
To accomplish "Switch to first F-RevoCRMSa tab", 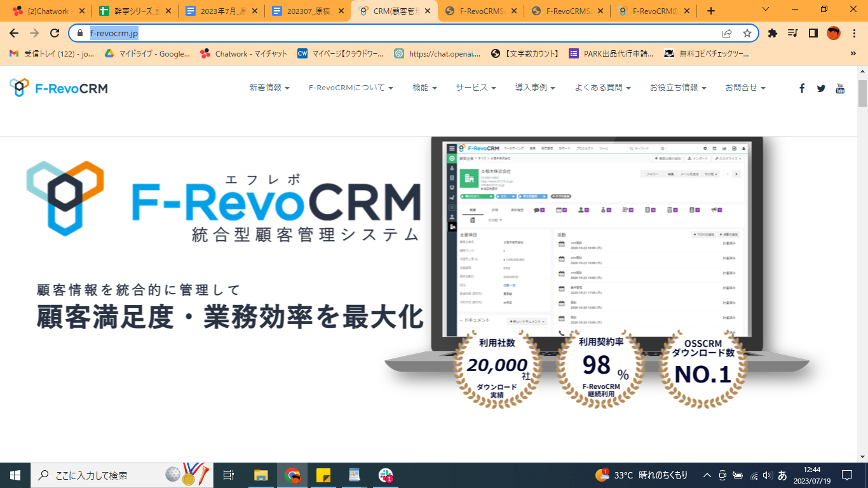I will 482,11.
